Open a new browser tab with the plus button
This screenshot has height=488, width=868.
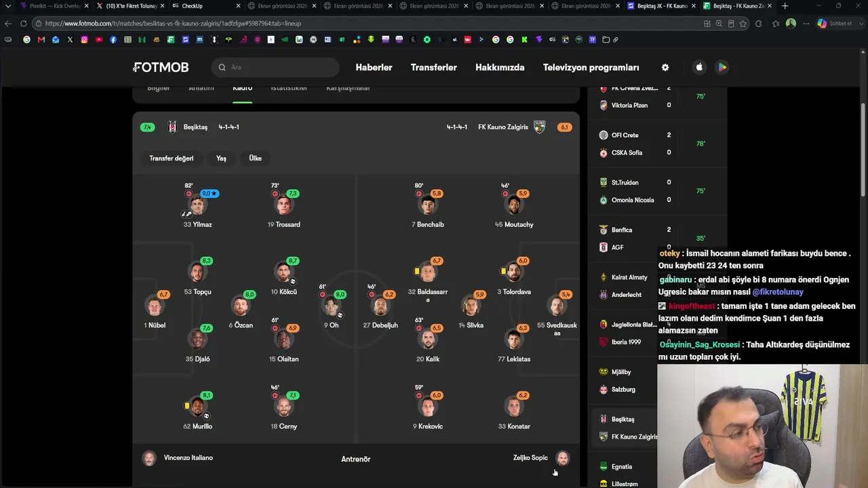[x=785, y=6]
